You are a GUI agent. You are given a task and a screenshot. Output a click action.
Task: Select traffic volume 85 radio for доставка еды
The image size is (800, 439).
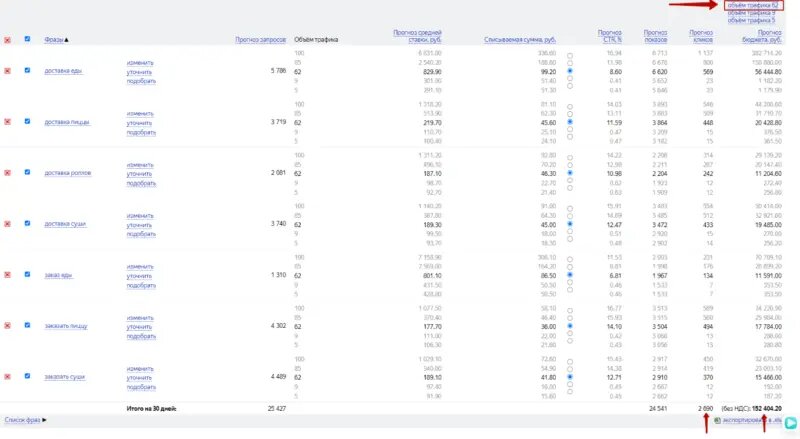(x=569, y=64)
